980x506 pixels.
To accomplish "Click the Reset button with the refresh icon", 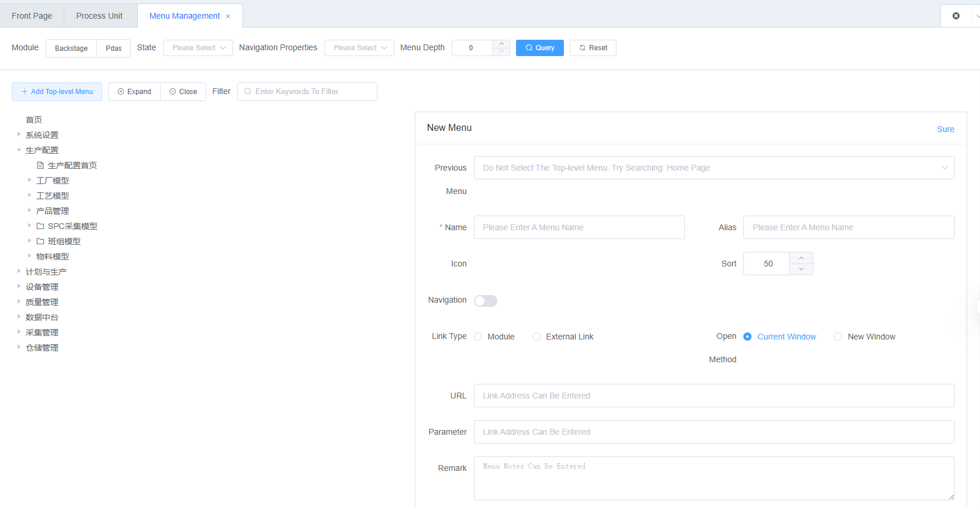I will coord(593,48).
